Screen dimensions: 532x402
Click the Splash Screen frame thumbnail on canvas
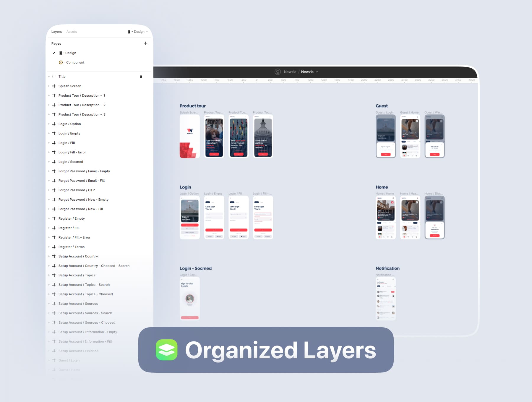(189, 136)
